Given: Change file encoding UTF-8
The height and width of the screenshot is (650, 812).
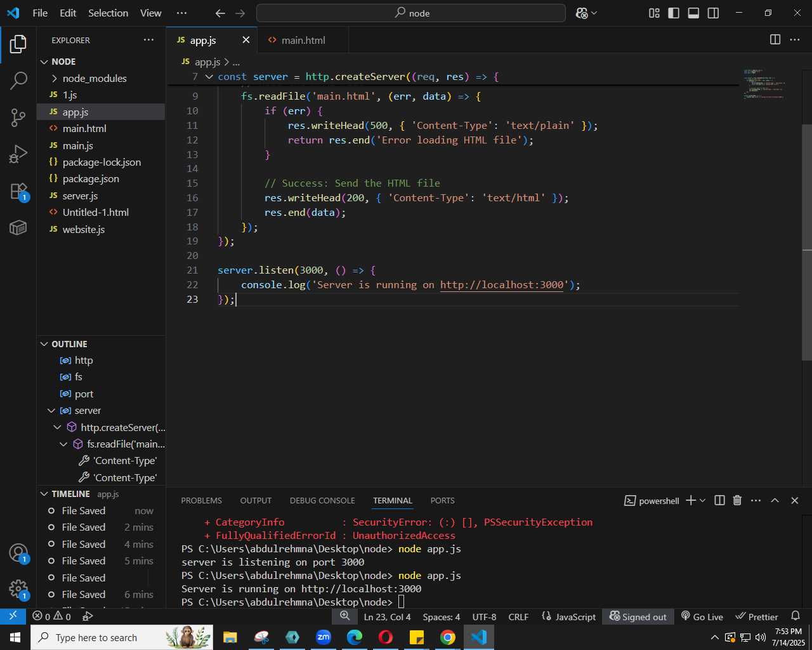Looking at the screenshot, I should click(484, 616).
